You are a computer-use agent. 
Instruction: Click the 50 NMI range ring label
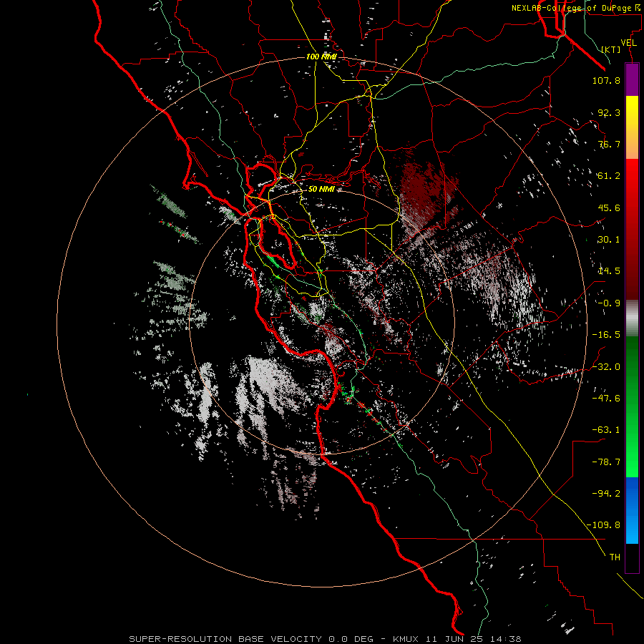(321, 189)
